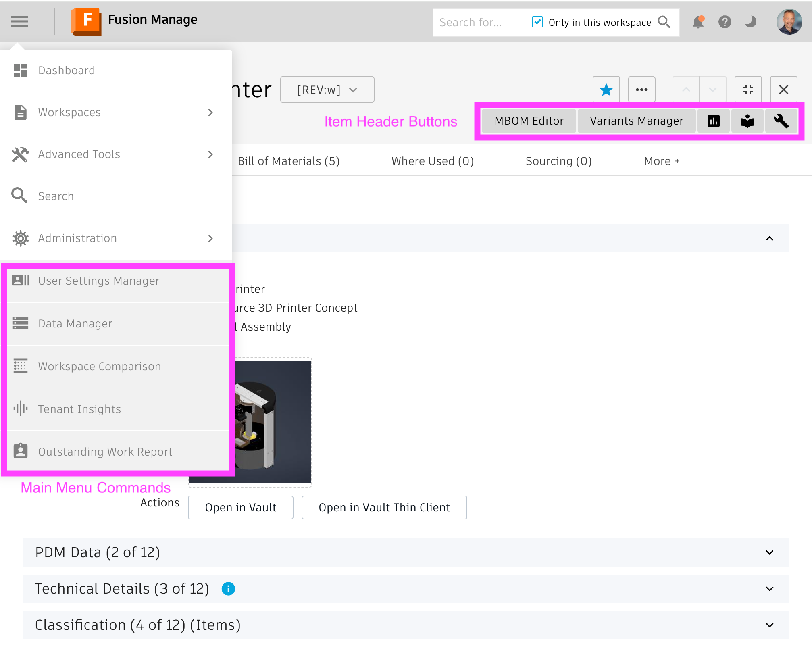Click the wrench icon in item header
Image resolution: width=812 pixels, height=646 pixels.
coord(781,121)
